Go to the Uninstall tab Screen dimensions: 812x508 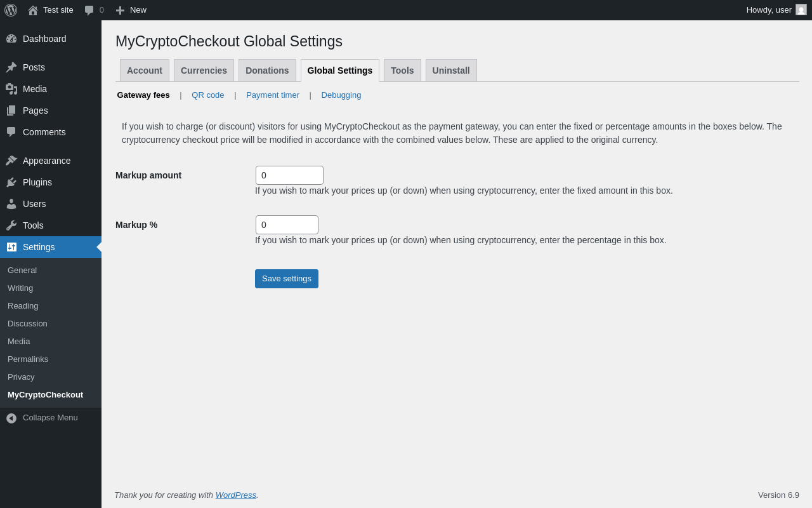click(451, 70)
